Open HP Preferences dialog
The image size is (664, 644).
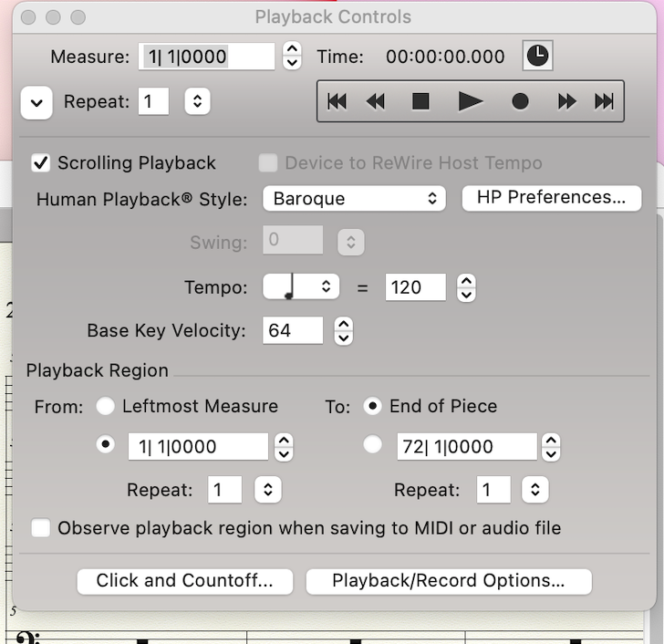pos(551,198)
